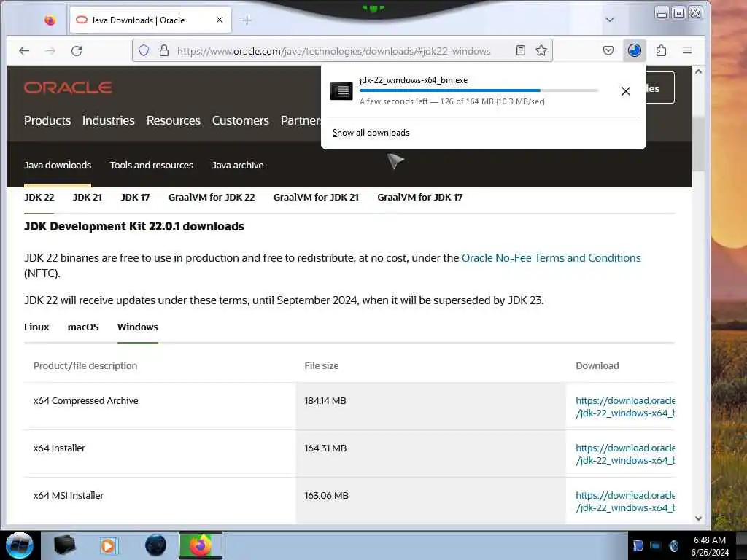Close the Java Downloads tab
This screenshot has width=747, height=560.
tap(220, 20)
